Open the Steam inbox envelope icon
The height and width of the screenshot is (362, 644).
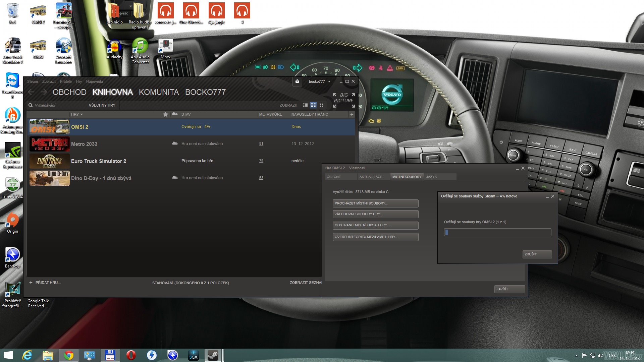tap(297, 81)
